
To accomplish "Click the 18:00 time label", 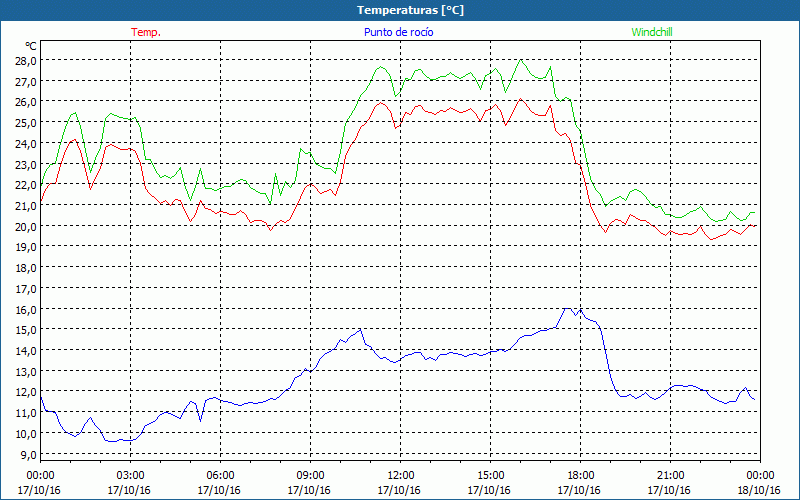I will coord(580,476).
